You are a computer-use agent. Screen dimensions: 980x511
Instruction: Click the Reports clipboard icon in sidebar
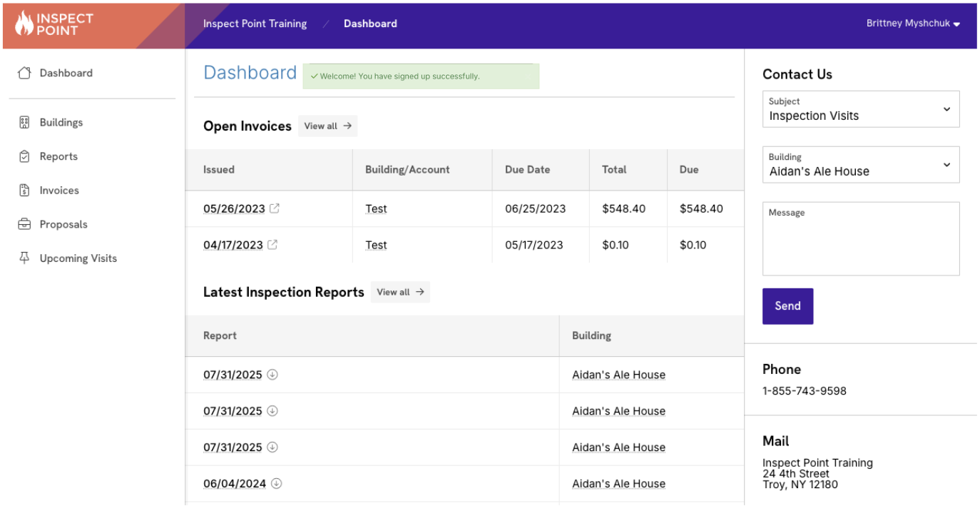[x=24, y=156]
